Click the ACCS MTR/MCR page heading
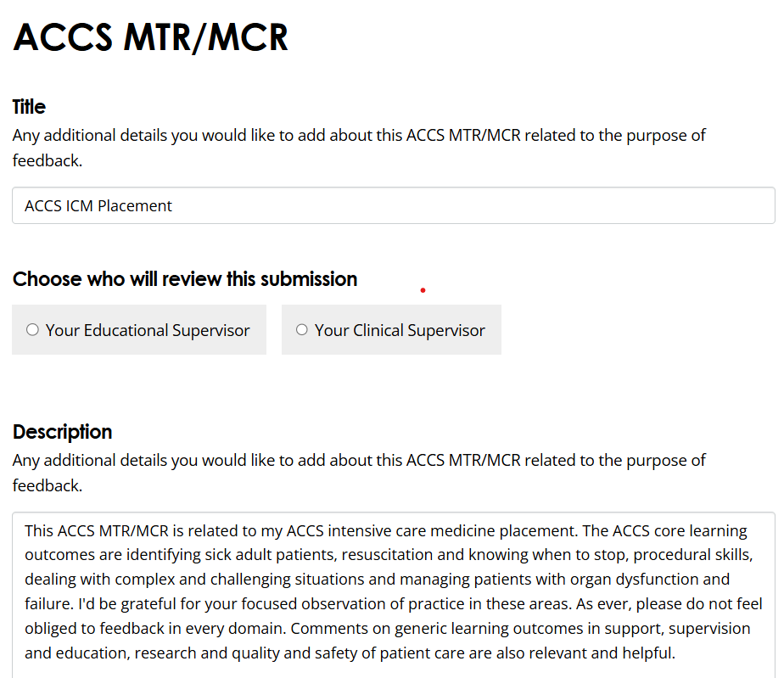This screenshot has height=678, width=784. click(150, 37)
